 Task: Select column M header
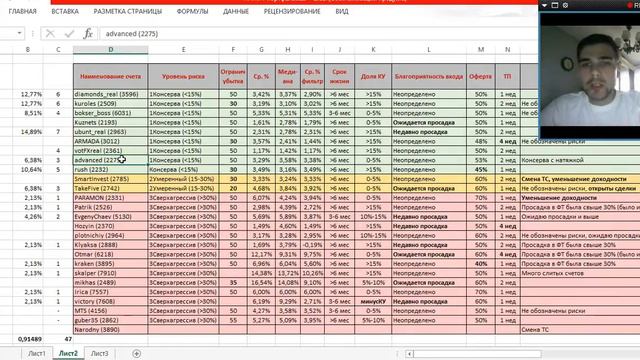(481, 49)
